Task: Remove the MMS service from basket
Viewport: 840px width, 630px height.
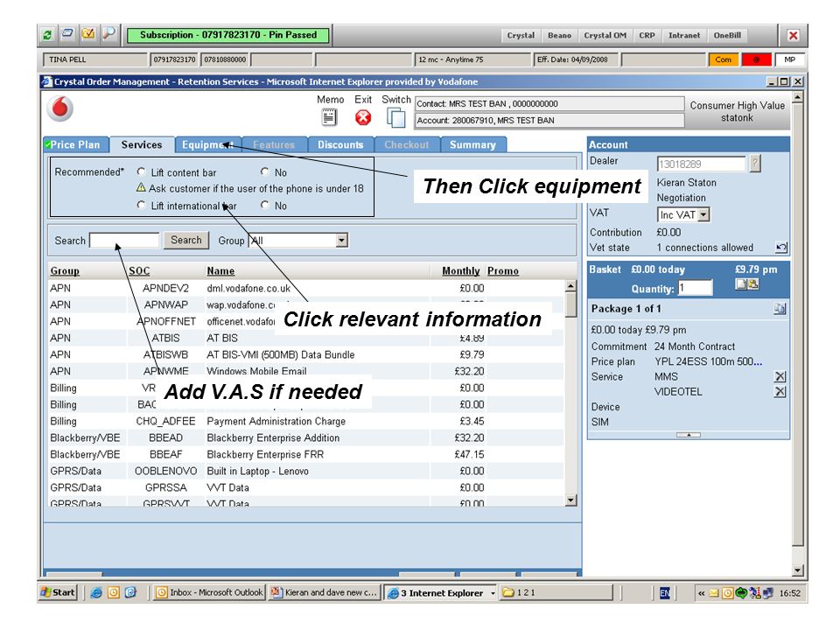Action: click(x=780, y=376)
